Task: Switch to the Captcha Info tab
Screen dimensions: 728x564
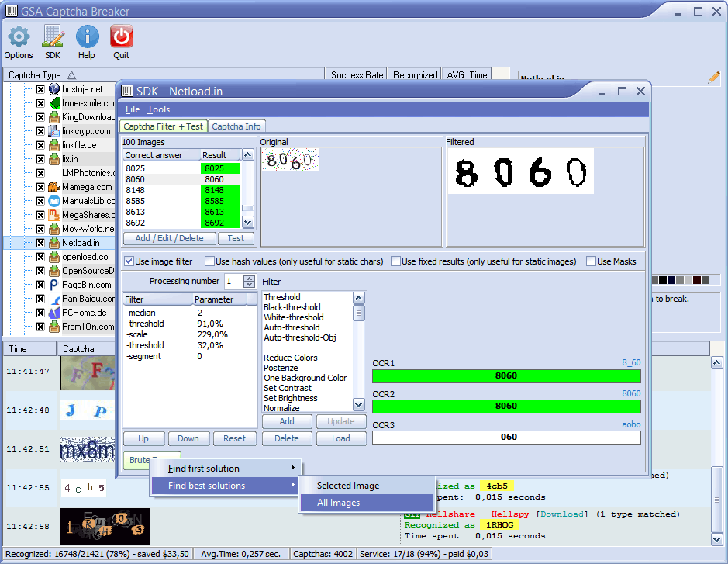Action: (x=236, y=126)
